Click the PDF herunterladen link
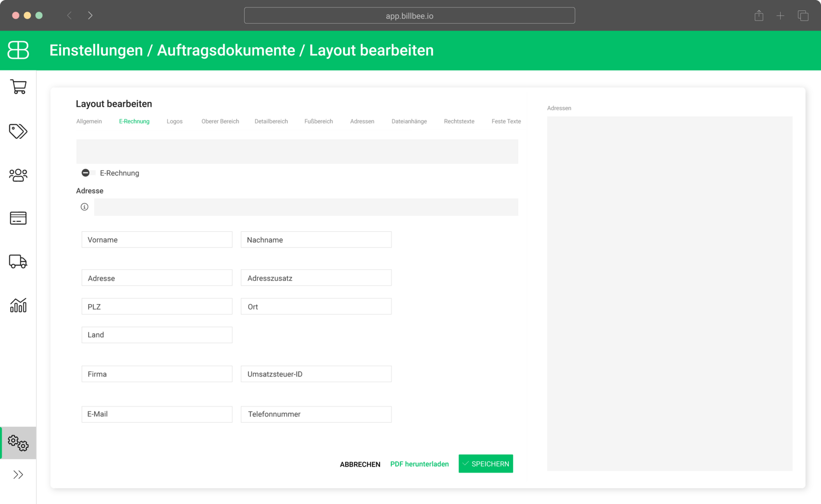 [x=419, y=464]
